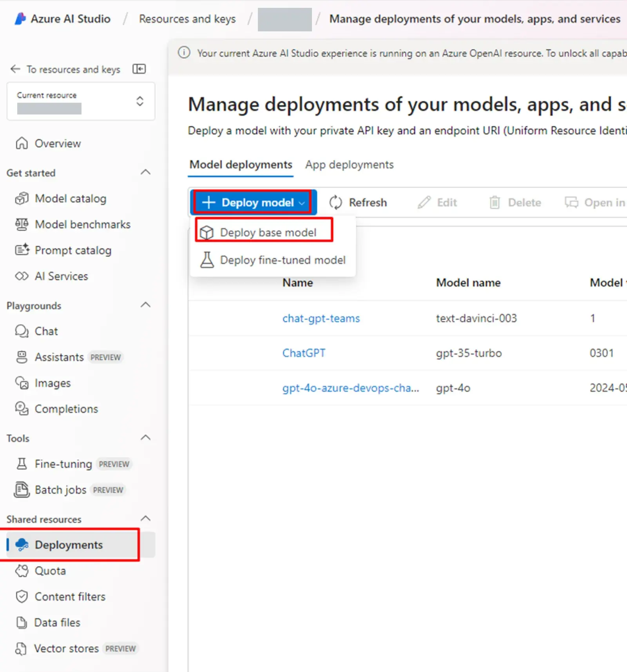Sort by the Model name column header

click(468, 283)
